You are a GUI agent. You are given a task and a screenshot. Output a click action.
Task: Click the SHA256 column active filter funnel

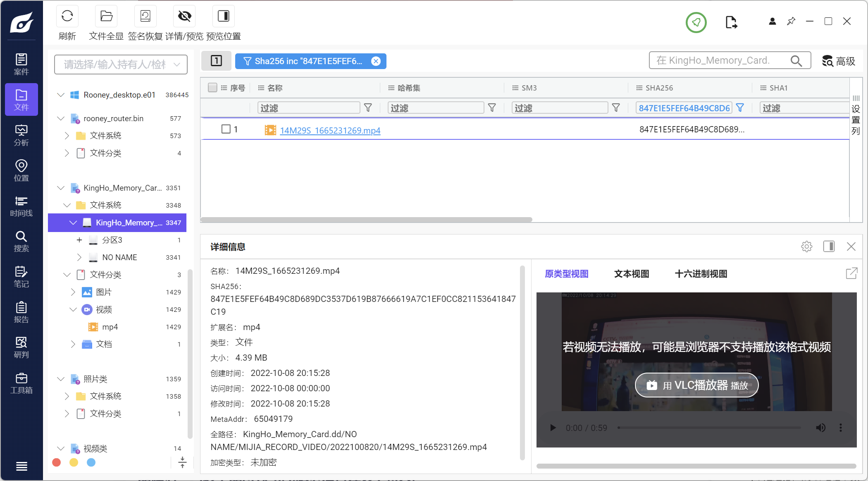[740, 108]
